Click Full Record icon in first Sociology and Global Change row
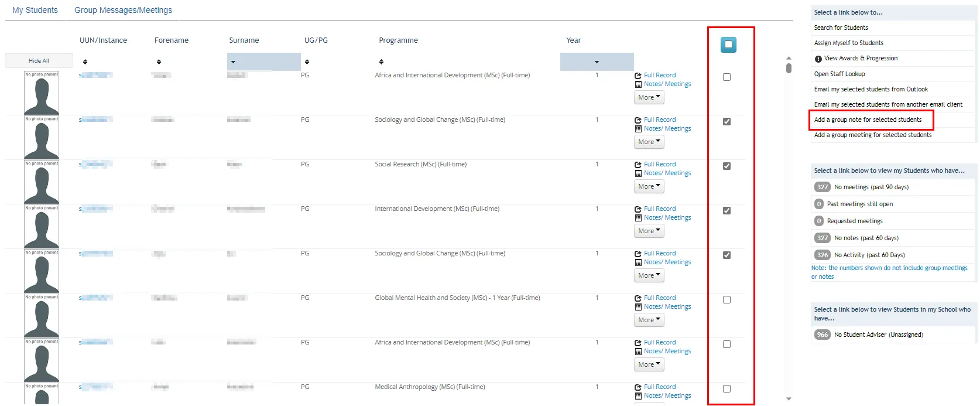980x406 pixels. [x=638, y=120]
